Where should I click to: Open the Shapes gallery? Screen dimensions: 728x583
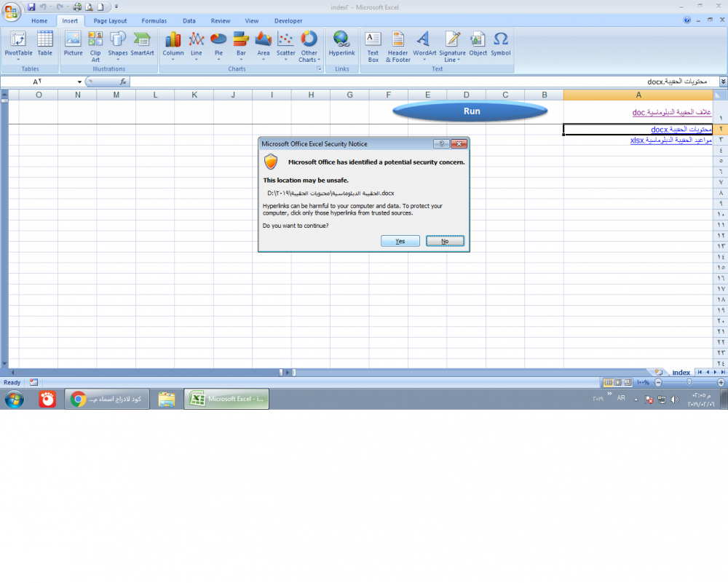118,46
